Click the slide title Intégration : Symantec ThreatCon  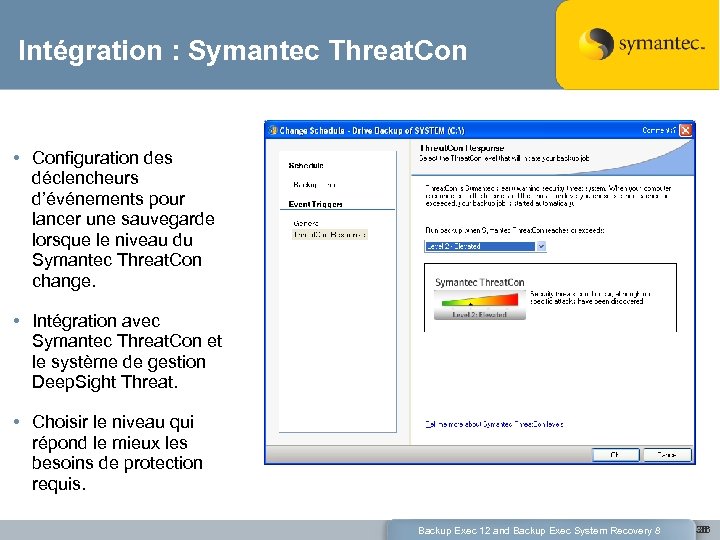pos(242,50)
